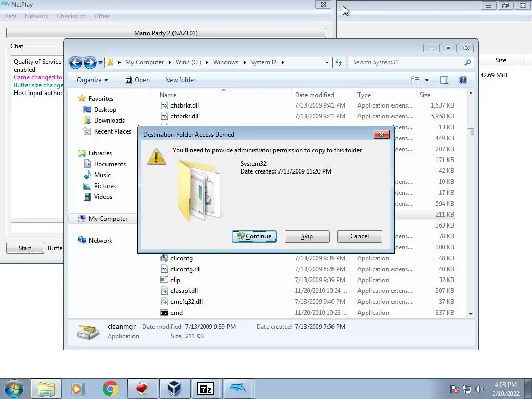
Task: Select the cmd application
Action: click(177, 312)
